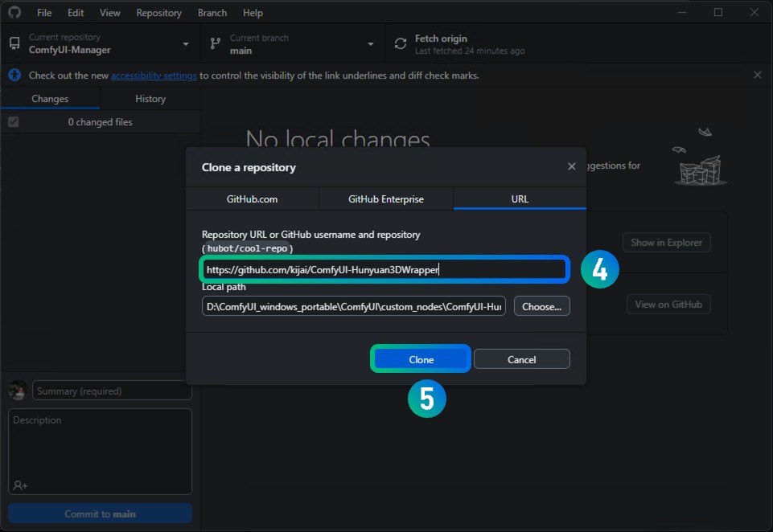The width and height of the screenshot is (773, 532).
Task: Open the accessibility settings link
Action: pos(154,76)
